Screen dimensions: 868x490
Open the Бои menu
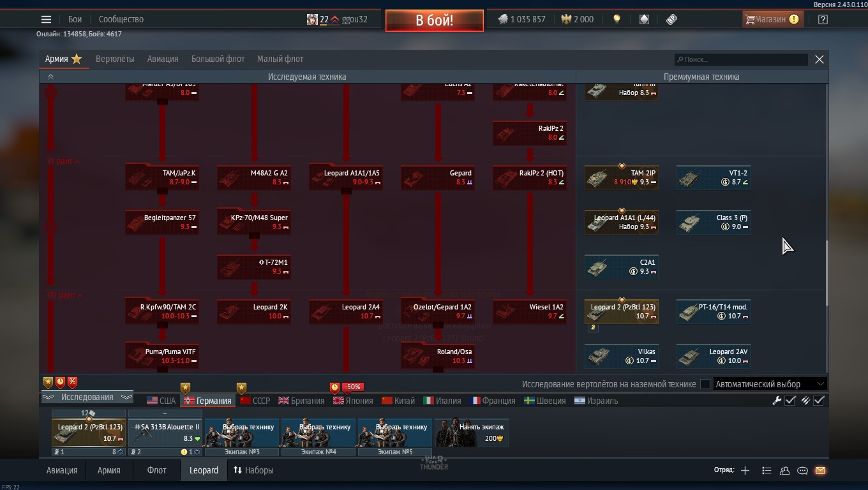click(x=75, y=19)
